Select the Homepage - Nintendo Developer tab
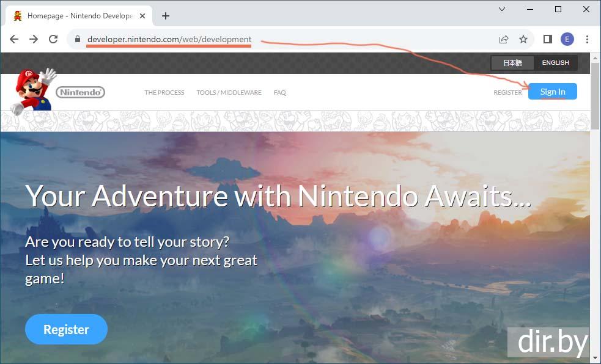 click(79, 16)
